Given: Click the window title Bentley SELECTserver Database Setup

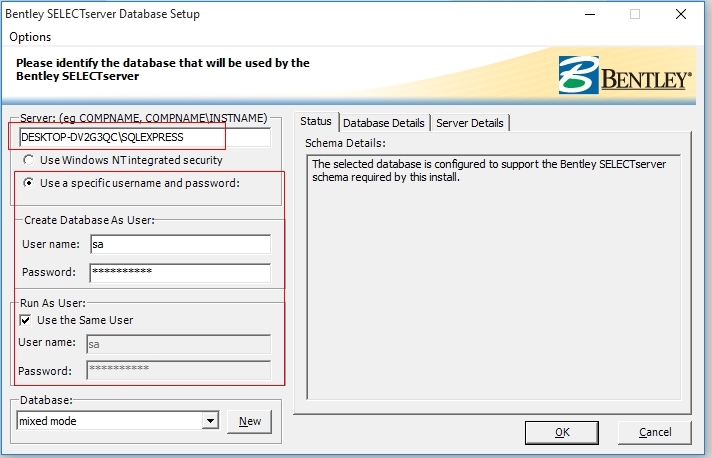Looking at the screenshot, I should pos(103,14).
